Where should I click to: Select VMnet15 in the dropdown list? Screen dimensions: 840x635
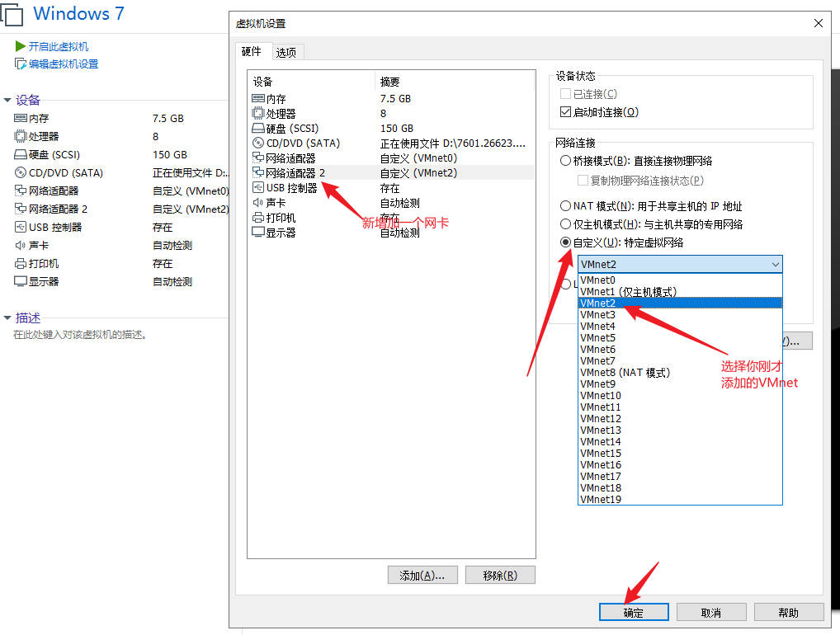pyautogui.click(x=680, y=454)
